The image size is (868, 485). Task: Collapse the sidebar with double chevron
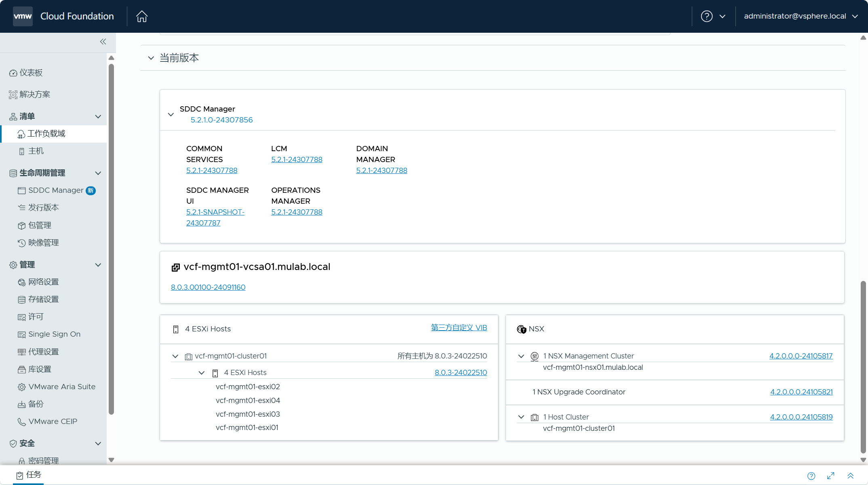[x=103, y=42]
